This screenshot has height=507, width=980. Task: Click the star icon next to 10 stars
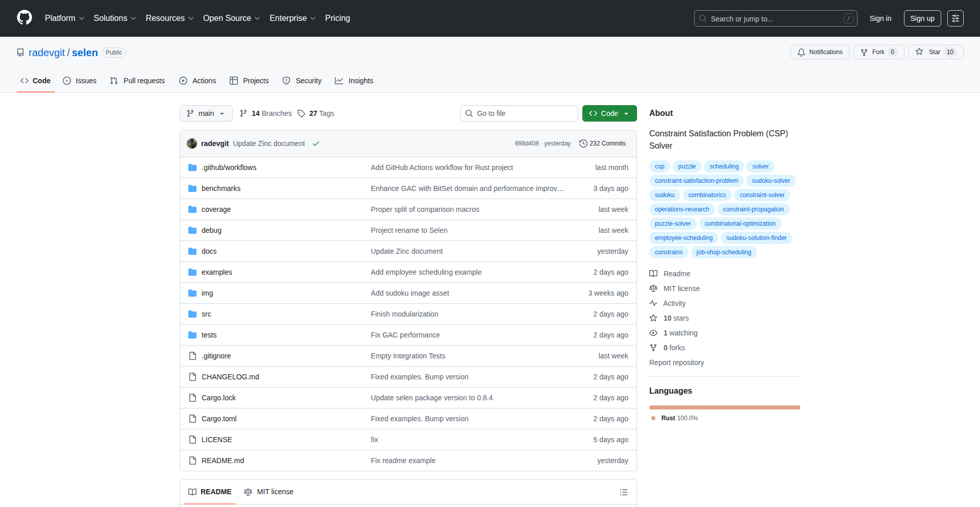(653, 318)
